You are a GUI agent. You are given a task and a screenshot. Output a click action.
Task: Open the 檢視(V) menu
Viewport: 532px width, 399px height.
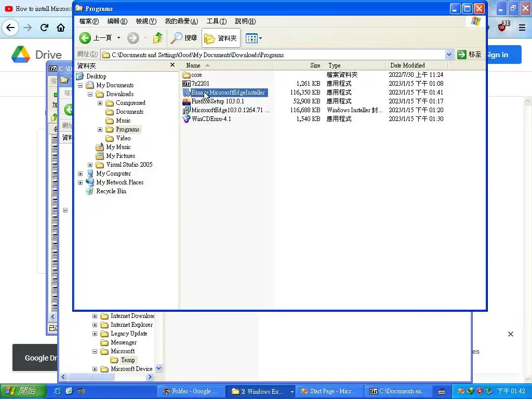pos(146,21)
